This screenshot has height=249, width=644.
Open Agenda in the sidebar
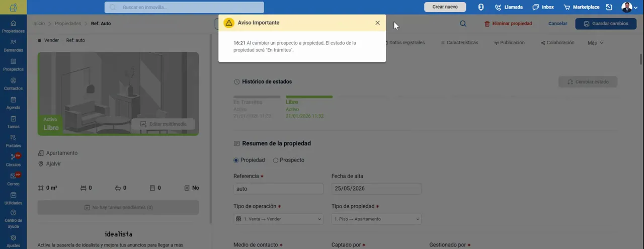click(x=13, y=103)
